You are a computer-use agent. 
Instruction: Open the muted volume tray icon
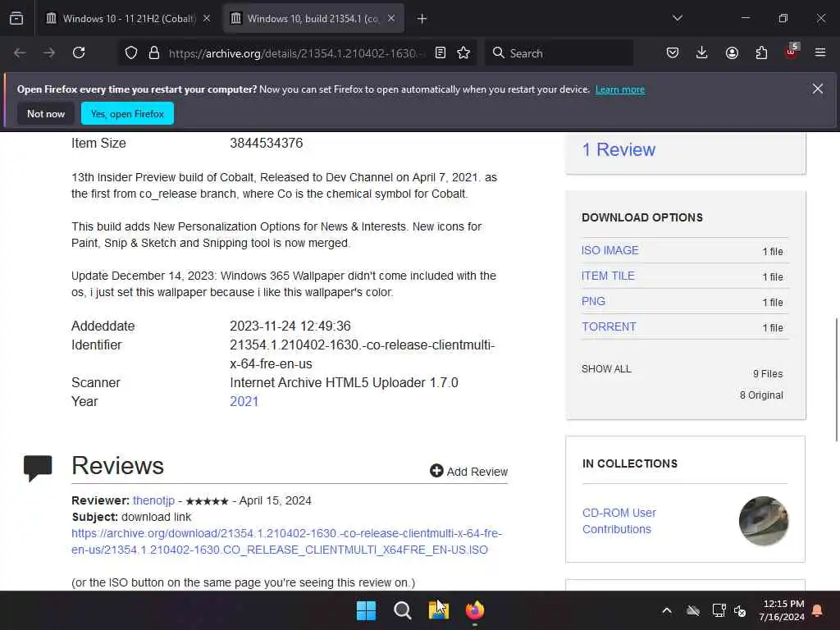(x=740, y=610)
